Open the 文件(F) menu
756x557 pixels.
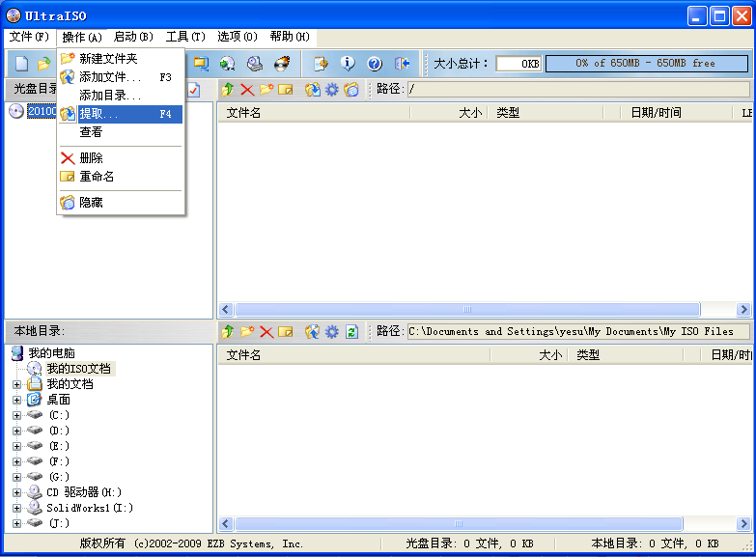[x=29, y=37]
